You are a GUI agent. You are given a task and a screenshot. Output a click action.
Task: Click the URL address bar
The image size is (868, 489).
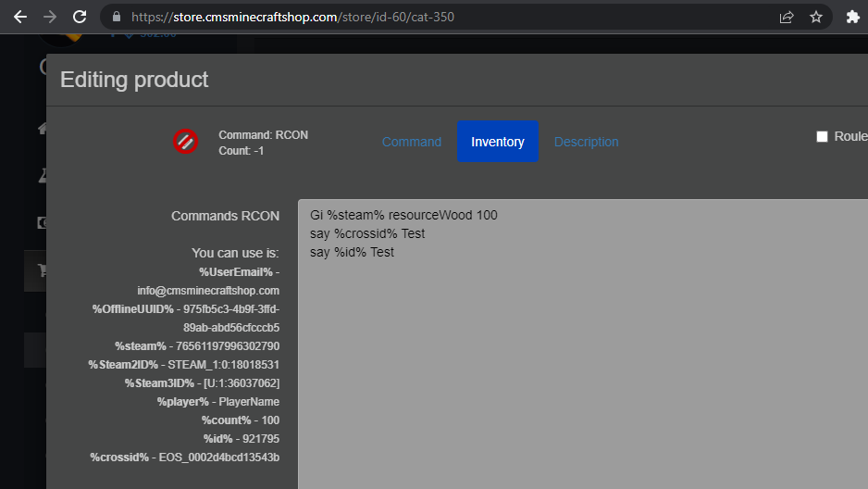point(444,17)
